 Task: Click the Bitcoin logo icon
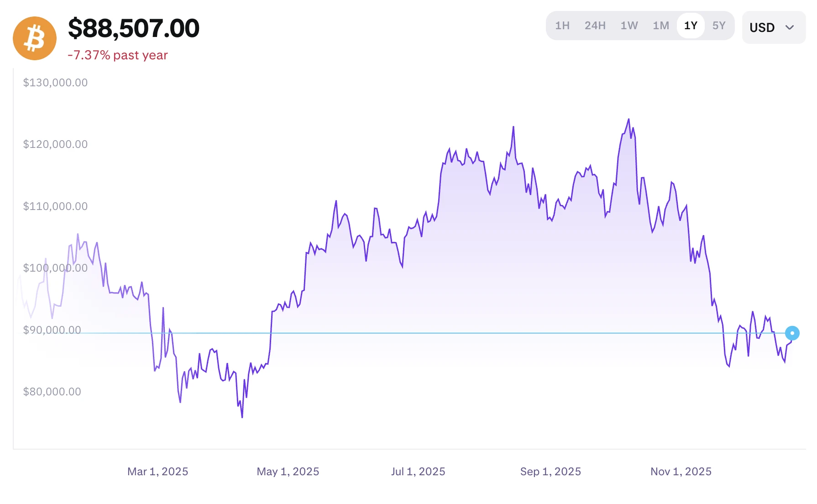tap(35, 38)
